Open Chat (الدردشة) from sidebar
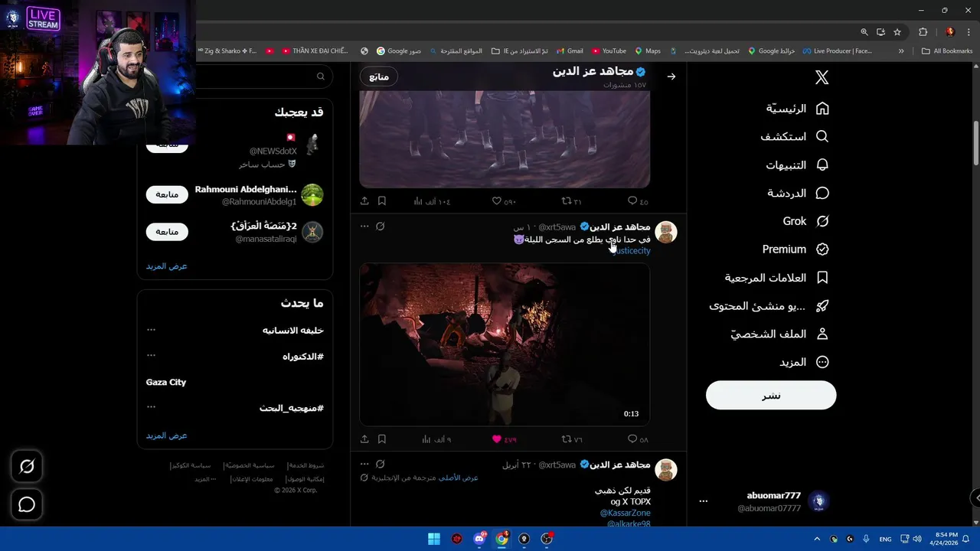980x551 pixels. pyautogui.click(x=799, y=193)
